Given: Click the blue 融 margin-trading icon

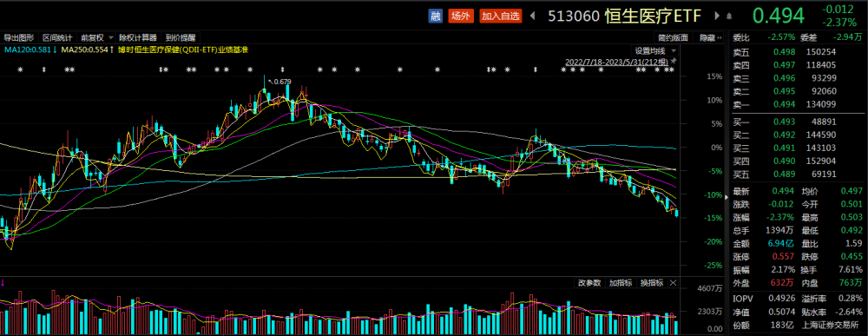Looking at the screenshot, I should tap(436, 16).
